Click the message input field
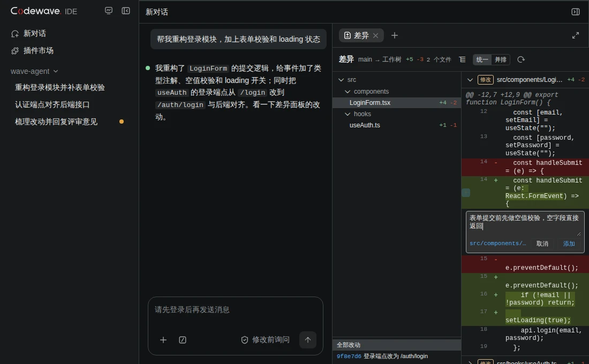 [236, 310]
